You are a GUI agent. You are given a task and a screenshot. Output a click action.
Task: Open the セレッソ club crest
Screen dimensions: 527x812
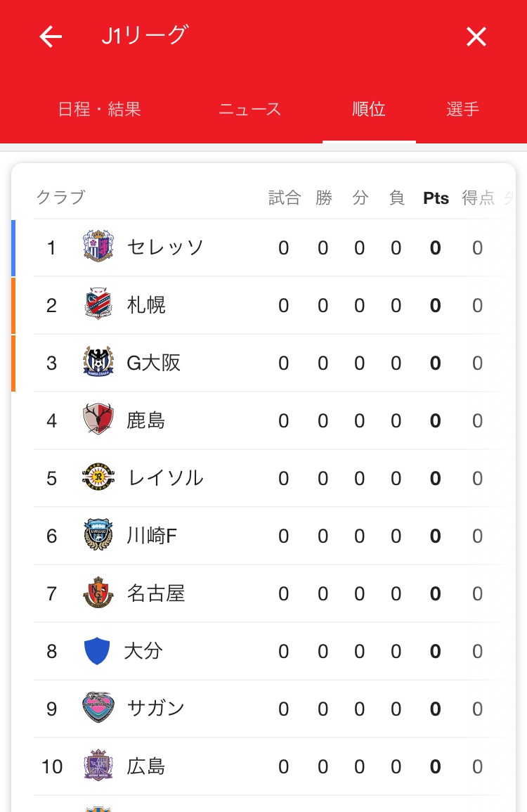click(98, 246)
